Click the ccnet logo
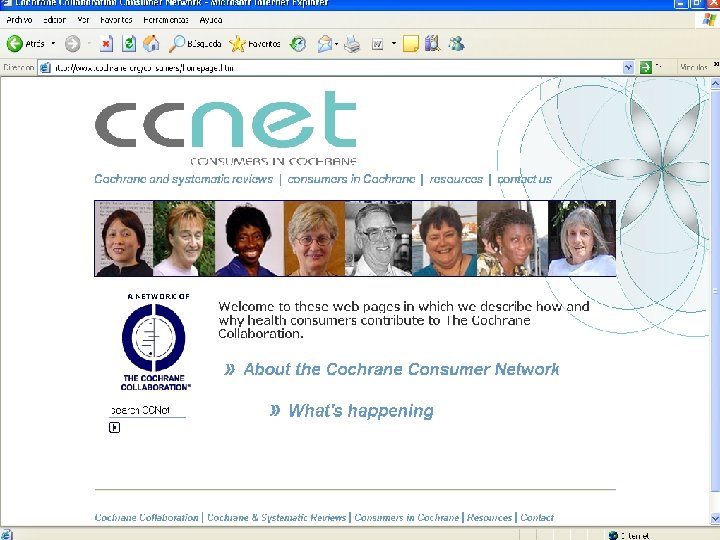 pos(225,128)
